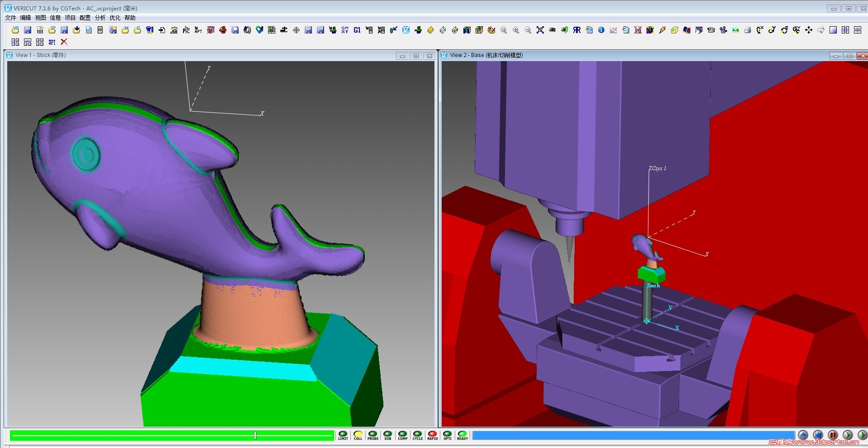Minimize the View 2 - Base window
The width and height of the screenshot is (868, 448).
[836, 56]
